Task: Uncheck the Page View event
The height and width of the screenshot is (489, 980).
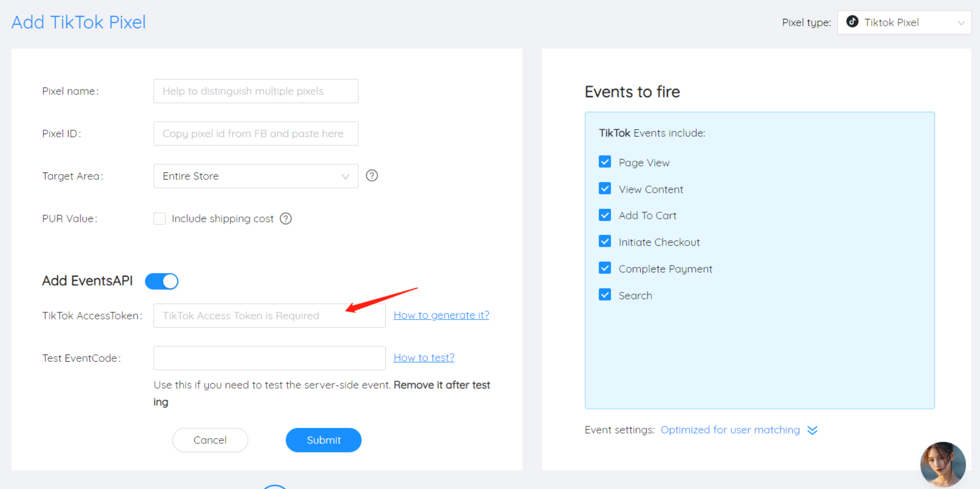Action: click(605, 162)
